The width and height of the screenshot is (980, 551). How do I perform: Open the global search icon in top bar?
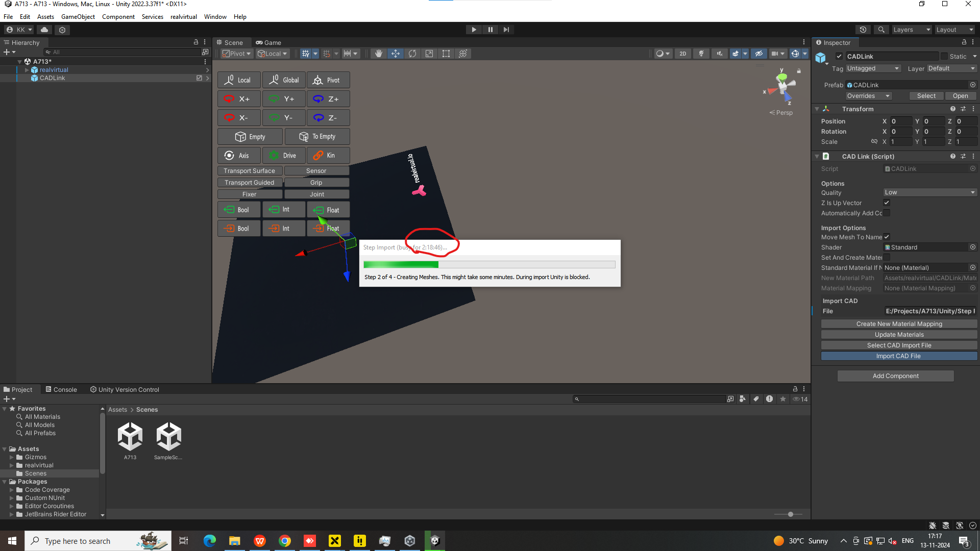click(x=881, y=30)
